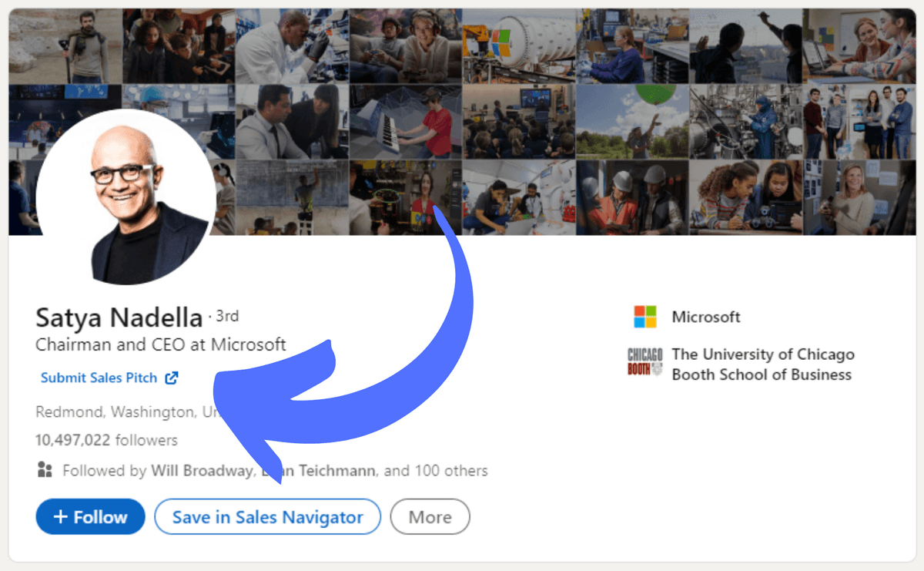
Task: Click the mutual followers people icon
Action: click(45, 470)
